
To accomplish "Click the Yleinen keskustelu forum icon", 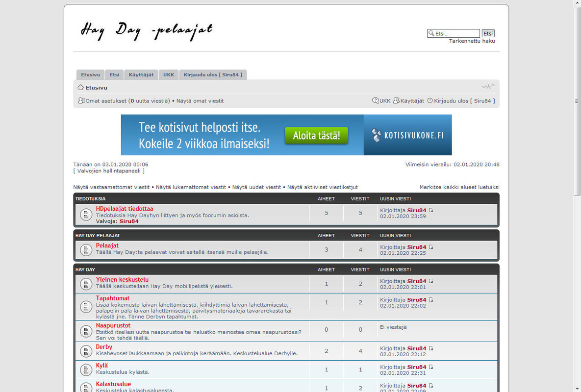I will [86, 284].
